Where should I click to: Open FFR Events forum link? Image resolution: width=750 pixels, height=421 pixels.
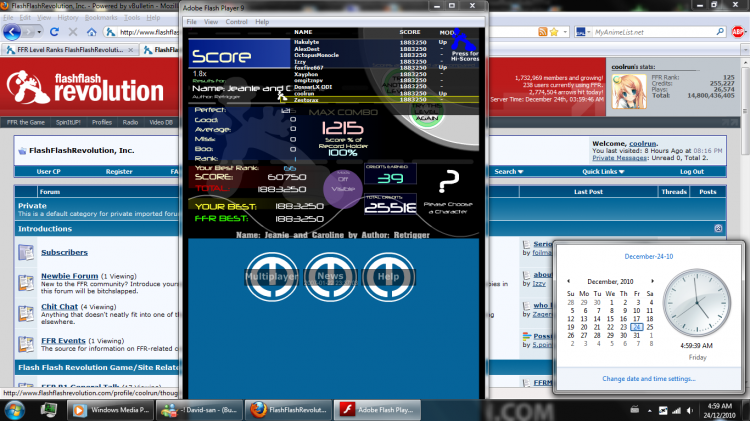[x=63, y=341]
